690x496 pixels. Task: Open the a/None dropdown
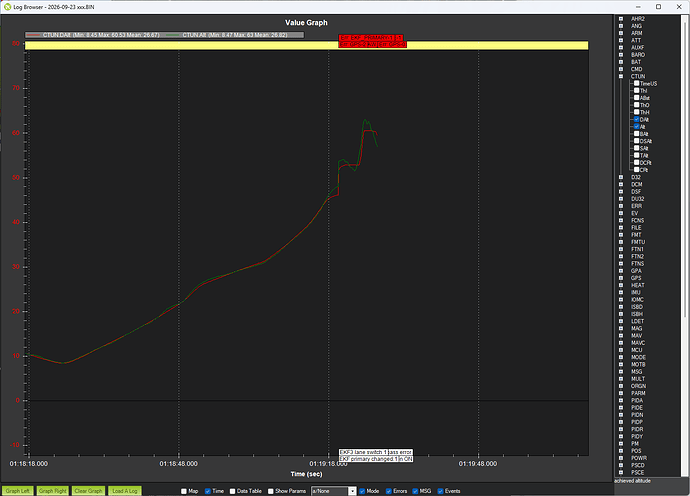tap(334, 491)
